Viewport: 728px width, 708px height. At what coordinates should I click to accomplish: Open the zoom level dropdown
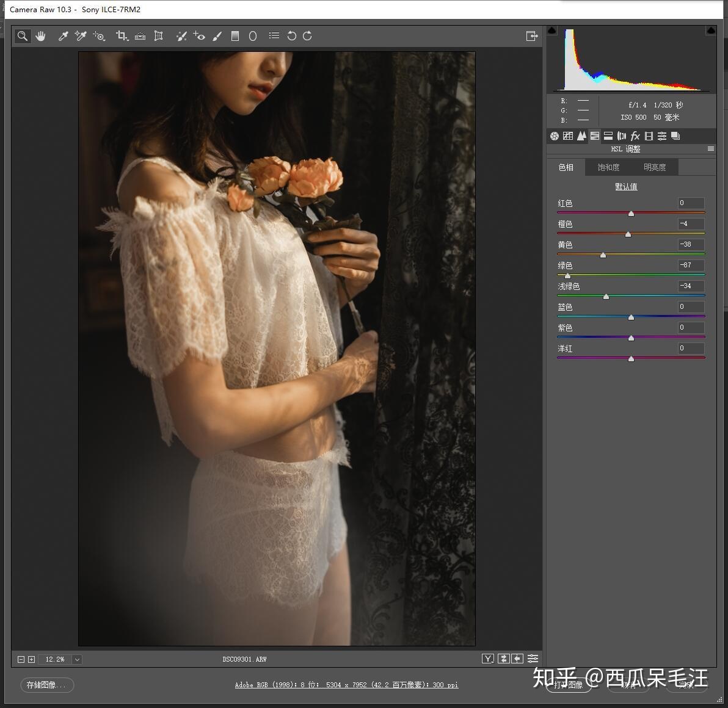pyautogui.click(x=77, y=659)
